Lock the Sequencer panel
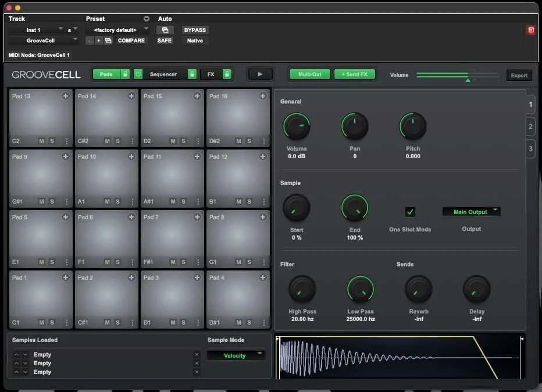 pos(192,75)
